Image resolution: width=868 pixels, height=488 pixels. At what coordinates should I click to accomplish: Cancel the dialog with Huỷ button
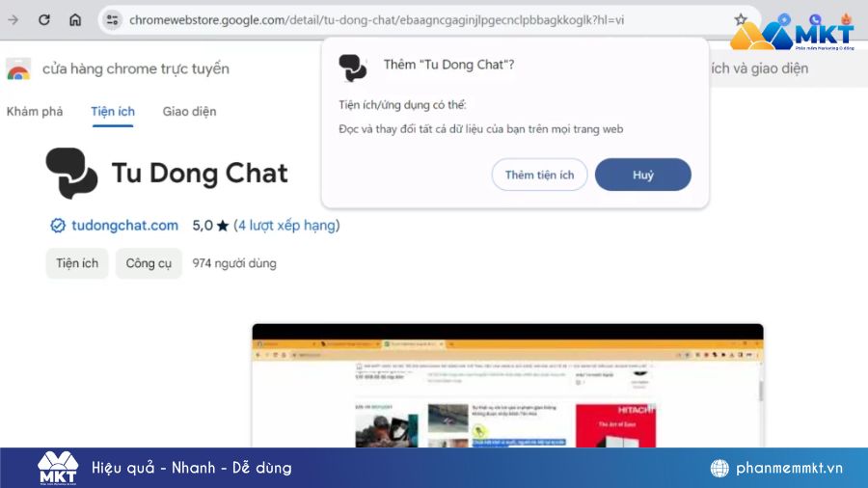point(642,175)
